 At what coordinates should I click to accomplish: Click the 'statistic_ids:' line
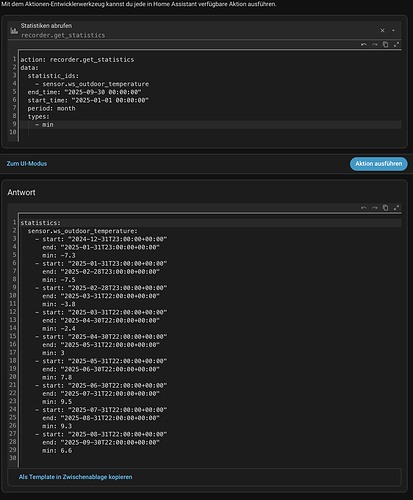[x=53, y=76]
